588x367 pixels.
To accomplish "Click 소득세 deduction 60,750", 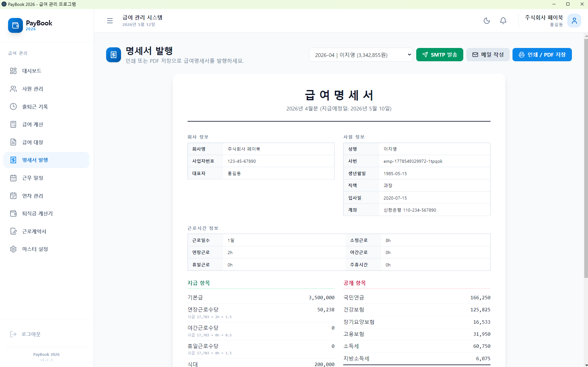I will 482,346.
